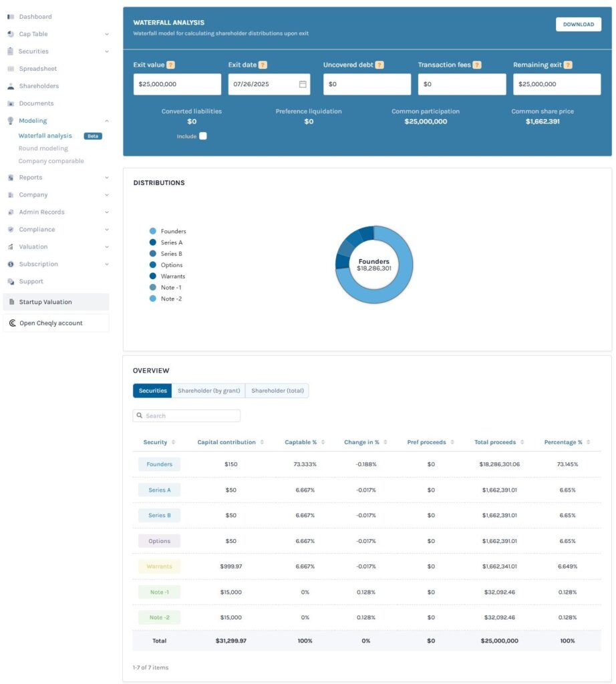Enable the Include converted liabilities checkbox

point(203,136)
